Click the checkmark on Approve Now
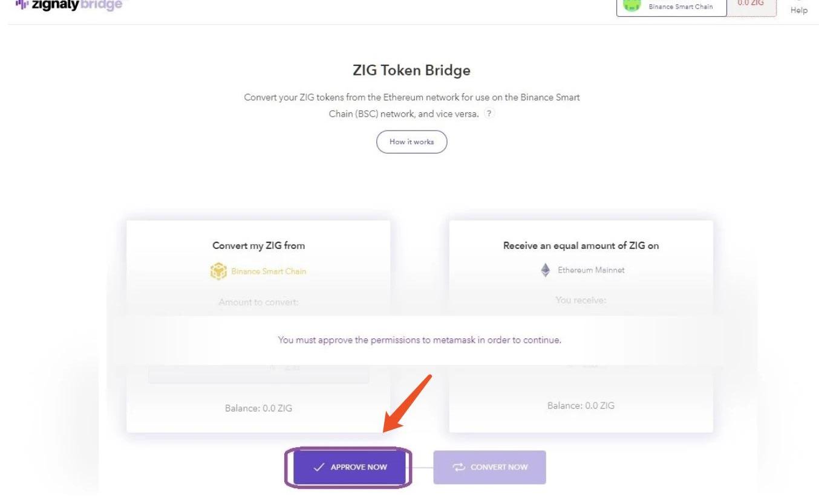 tap(319, 467)
